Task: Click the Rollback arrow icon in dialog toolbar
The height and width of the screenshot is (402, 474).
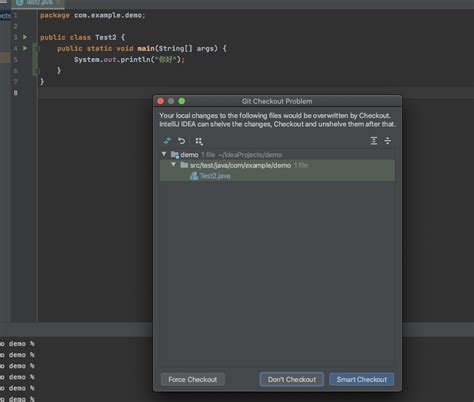Action: [x=181, y=141]
